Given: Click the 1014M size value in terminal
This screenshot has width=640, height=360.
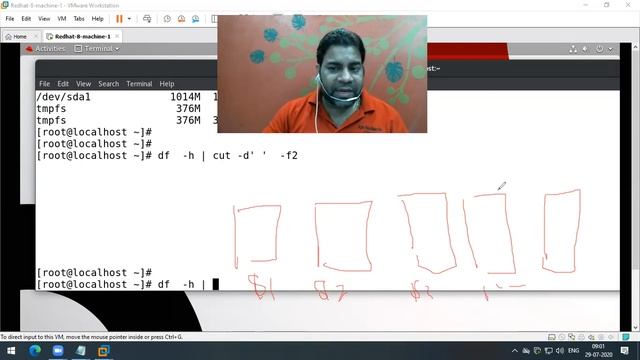Looking at the screenshot, I should pyautogui.click(x=185, y=97).
